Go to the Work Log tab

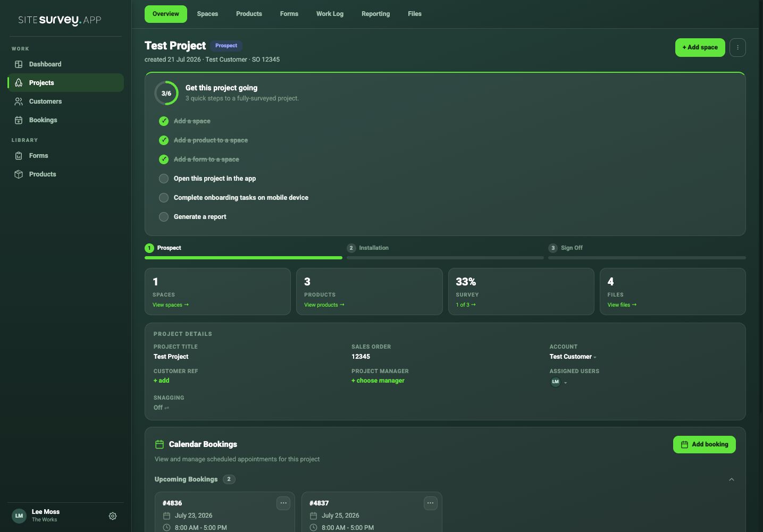330,14
